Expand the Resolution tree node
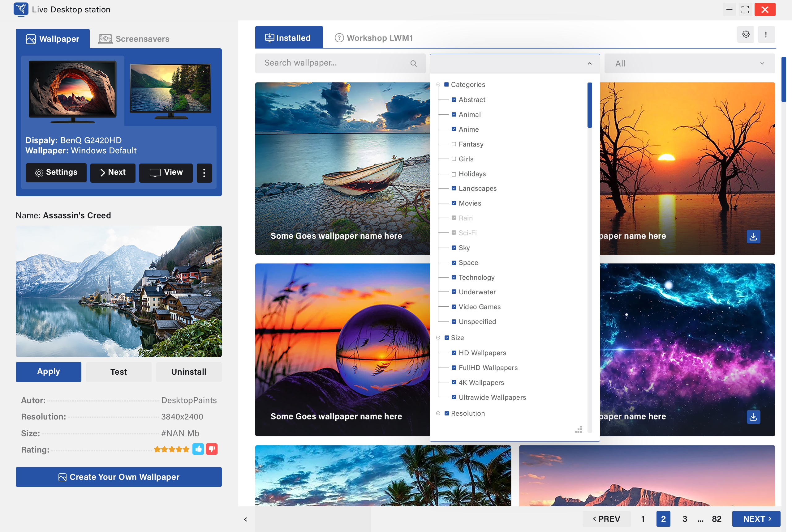 click(x=438, y=413)
